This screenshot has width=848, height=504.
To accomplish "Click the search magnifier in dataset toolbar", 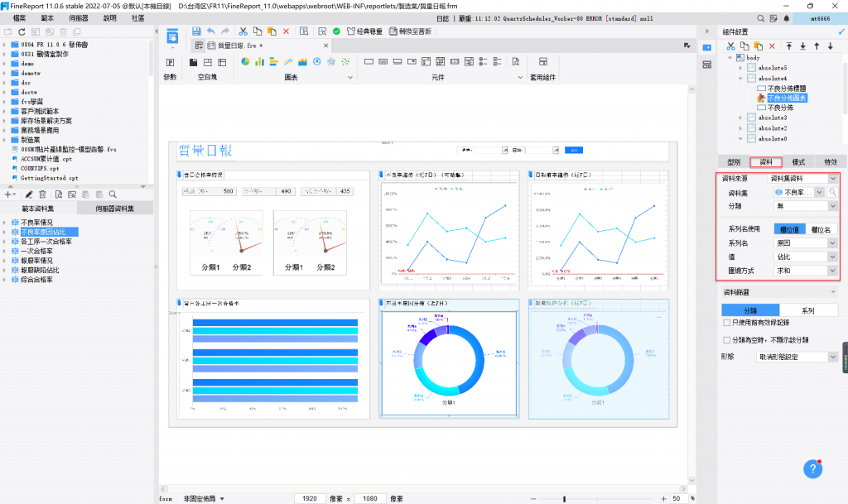I will pos(113,194).
